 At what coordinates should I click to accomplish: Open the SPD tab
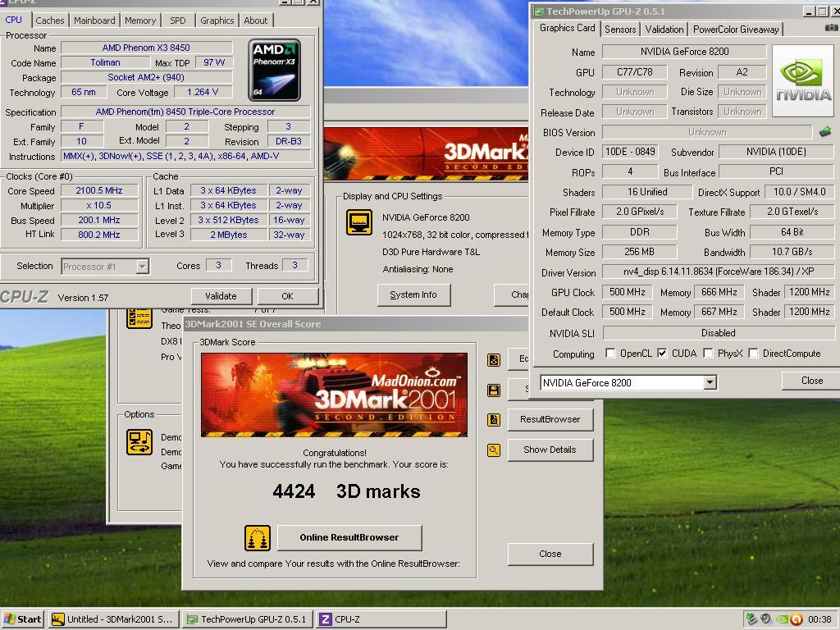178,21
